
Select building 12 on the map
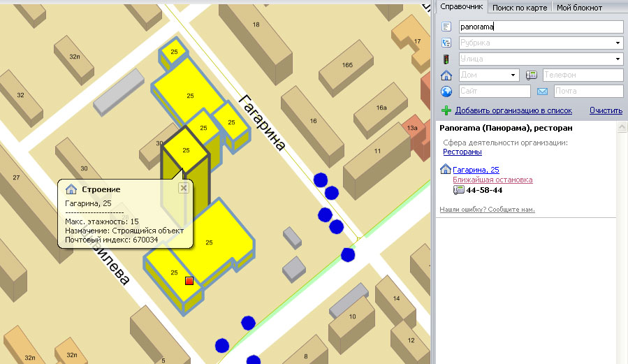tap(411, 340)
